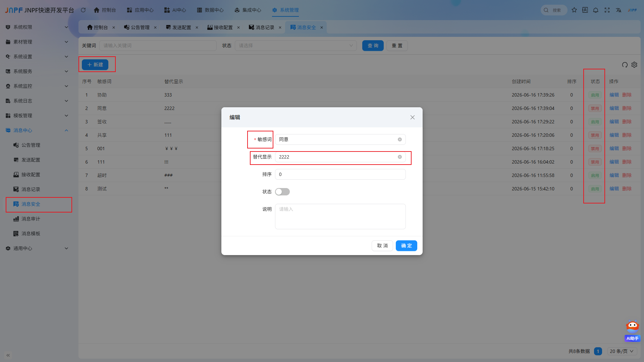
Task: Collapse the sidebar with the double-arrow icon
Action: click(x=8, y=355)
